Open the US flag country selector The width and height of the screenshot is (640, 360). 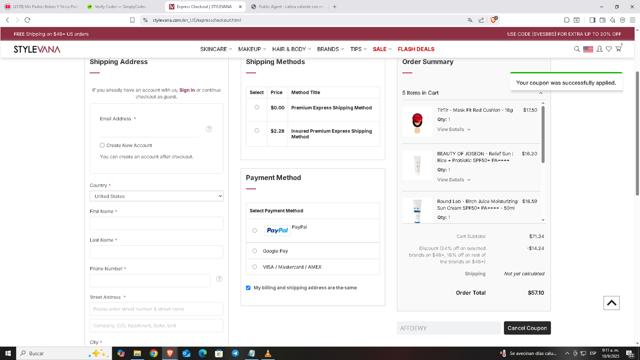pos(588,49)
